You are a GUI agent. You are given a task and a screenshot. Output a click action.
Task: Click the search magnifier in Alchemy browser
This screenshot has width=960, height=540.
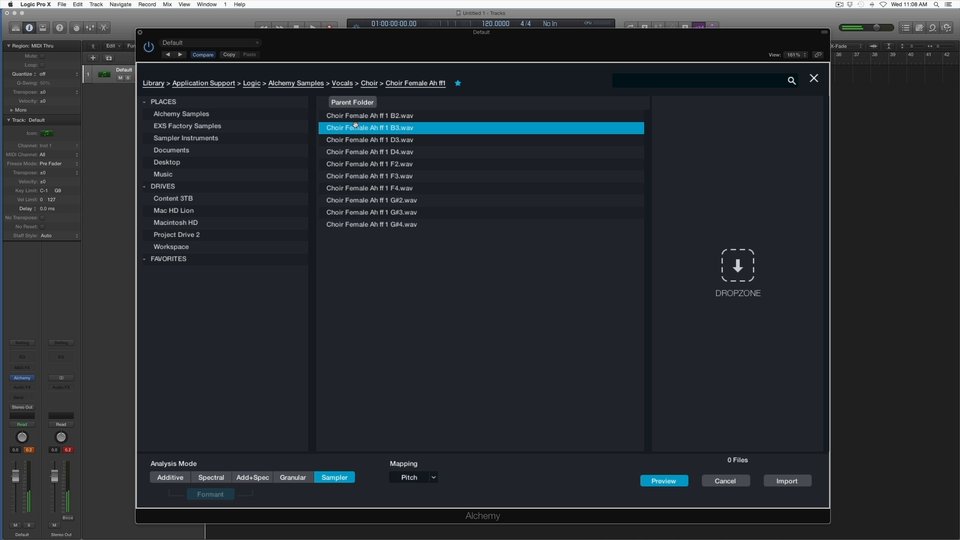point(792,81)
